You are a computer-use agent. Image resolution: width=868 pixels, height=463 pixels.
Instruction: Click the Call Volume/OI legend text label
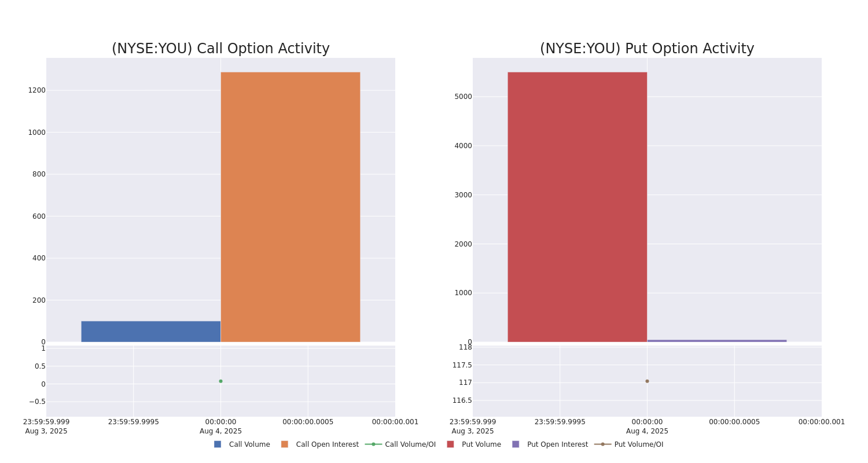coord(410,444)
